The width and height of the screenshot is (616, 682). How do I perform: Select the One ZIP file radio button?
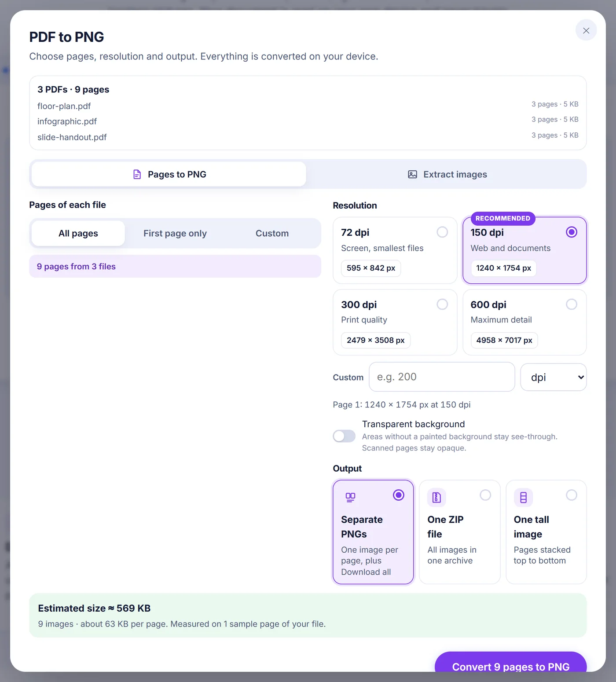click(x=485, y=495)
